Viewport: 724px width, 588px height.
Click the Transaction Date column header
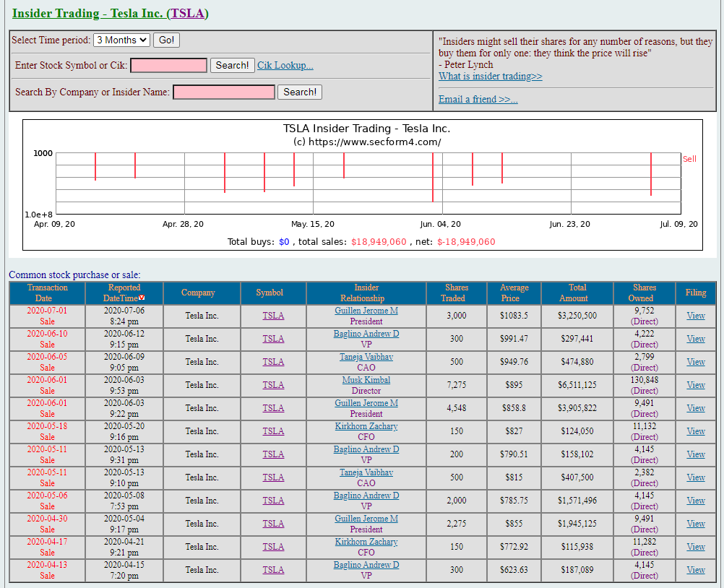coord(47,293)
